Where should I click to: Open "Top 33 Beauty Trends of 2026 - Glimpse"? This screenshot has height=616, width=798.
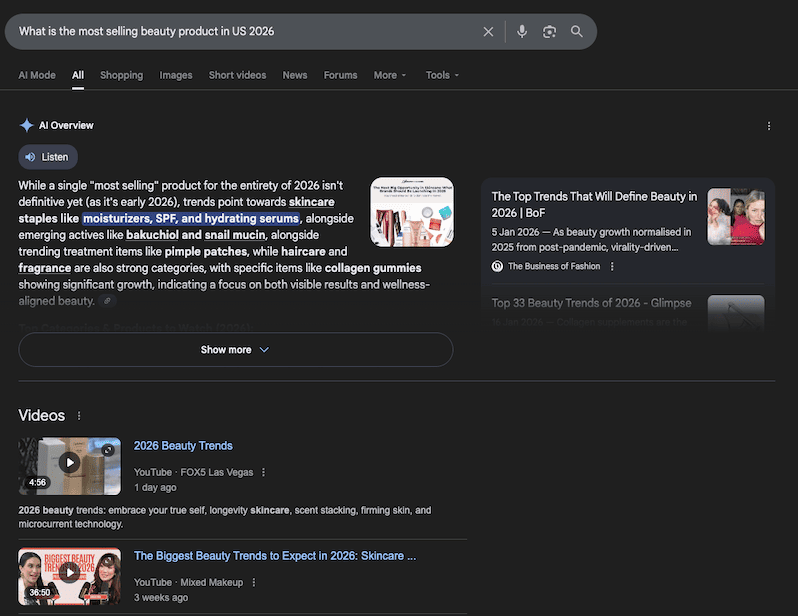tap(591, 303)
